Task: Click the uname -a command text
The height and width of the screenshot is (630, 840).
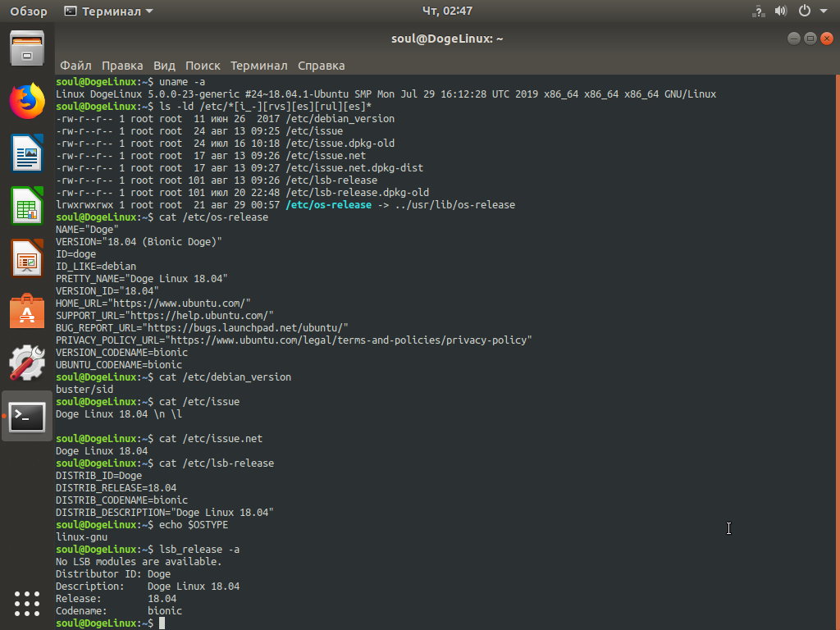Action: tap(181, 82)
